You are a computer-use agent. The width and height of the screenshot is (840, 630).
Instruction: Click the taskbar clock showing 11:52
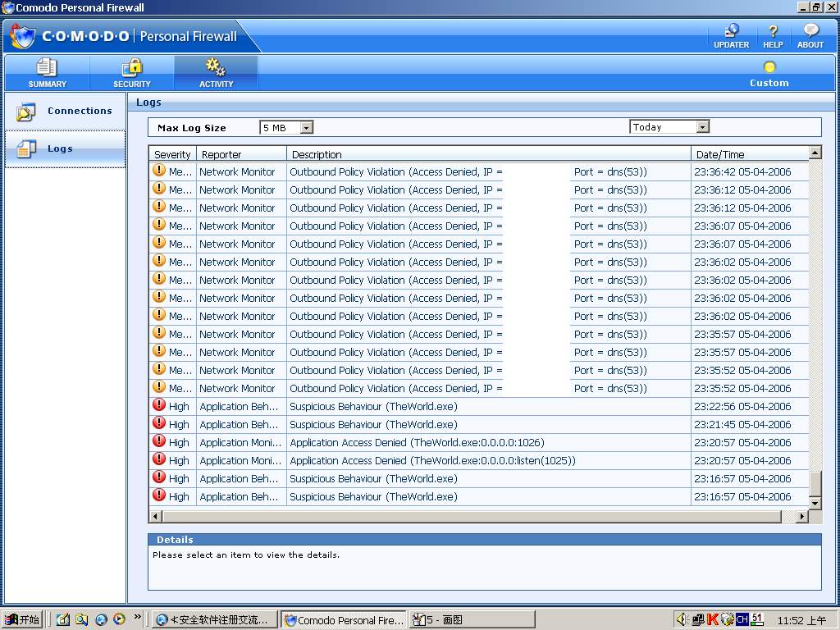pyautogui.click(x=801, y=620)
